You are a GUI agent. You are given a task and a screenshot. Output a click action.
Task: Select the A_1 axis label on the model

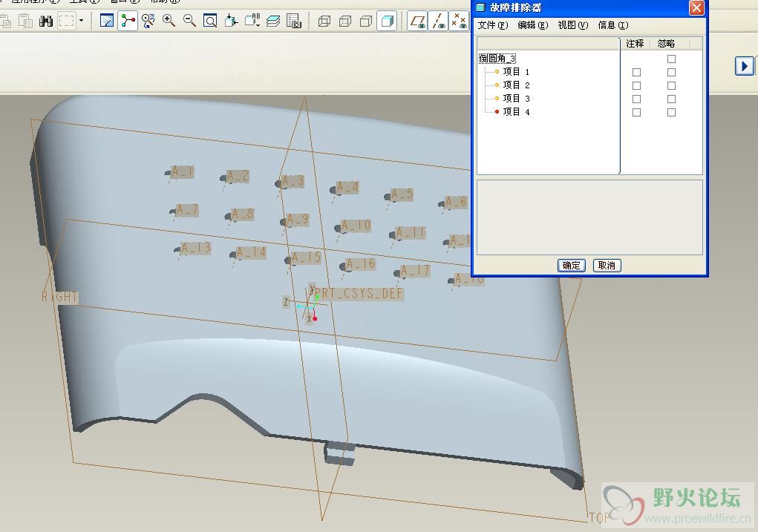tap(182, 172)
